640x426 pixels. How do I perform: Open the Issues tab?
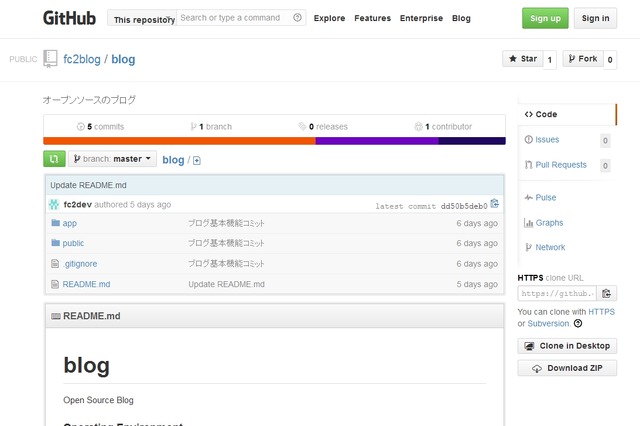point(547,140)
